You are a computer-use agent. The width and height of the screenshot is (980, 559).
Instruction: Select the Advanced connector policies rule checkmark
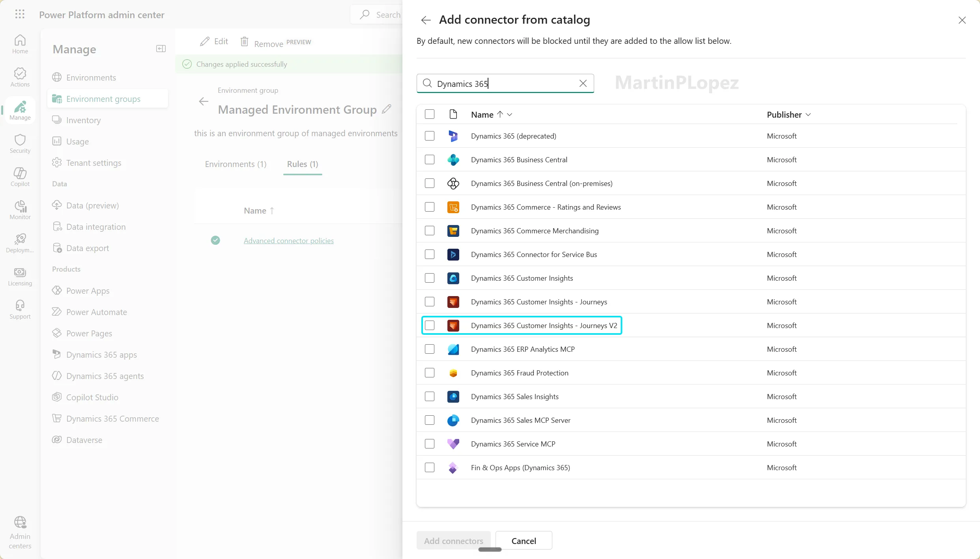click(215, 240)
